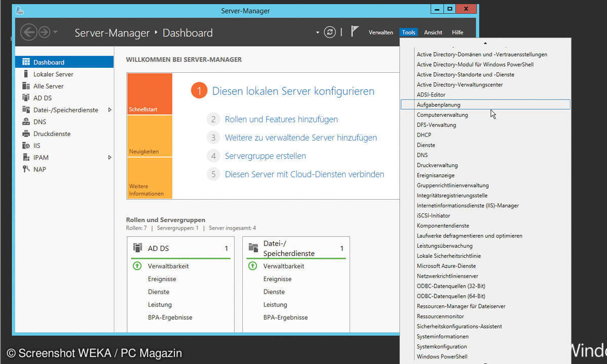Click Diesen lokalen Server konfigurieren link
607x364 pixels.
click(x=293, y=91)
